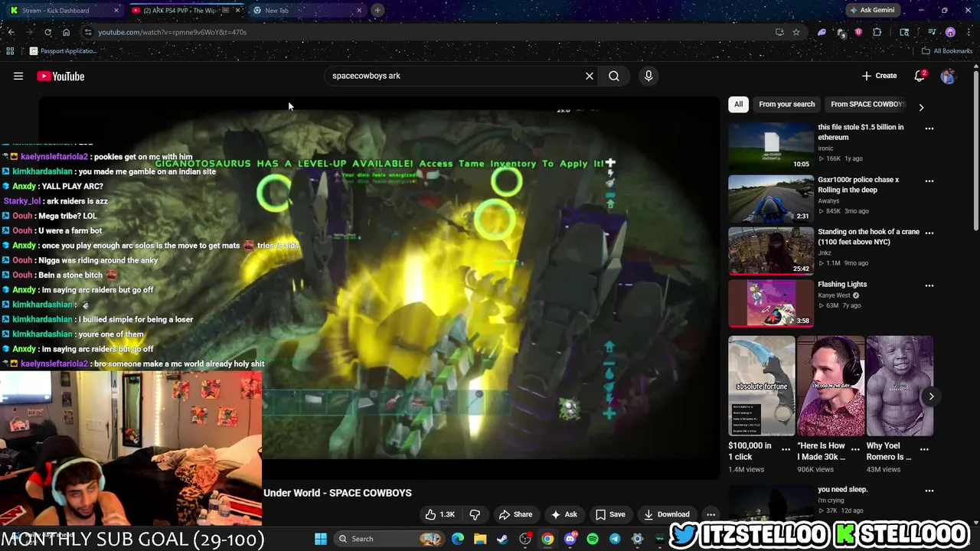The image size is (980, 551).
Task: Open Telegram from the taskbar
Action: coord(615,539)
